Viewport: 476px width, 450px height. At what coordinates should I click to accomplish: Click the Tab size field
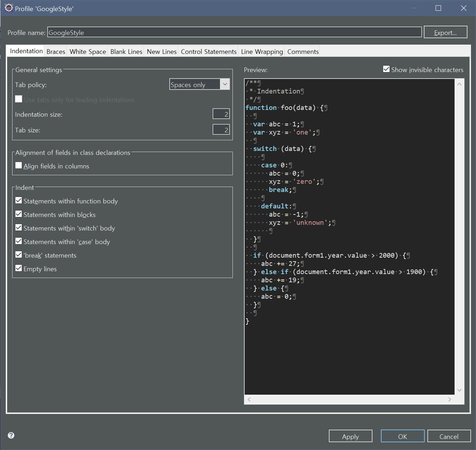pos(221,130)
